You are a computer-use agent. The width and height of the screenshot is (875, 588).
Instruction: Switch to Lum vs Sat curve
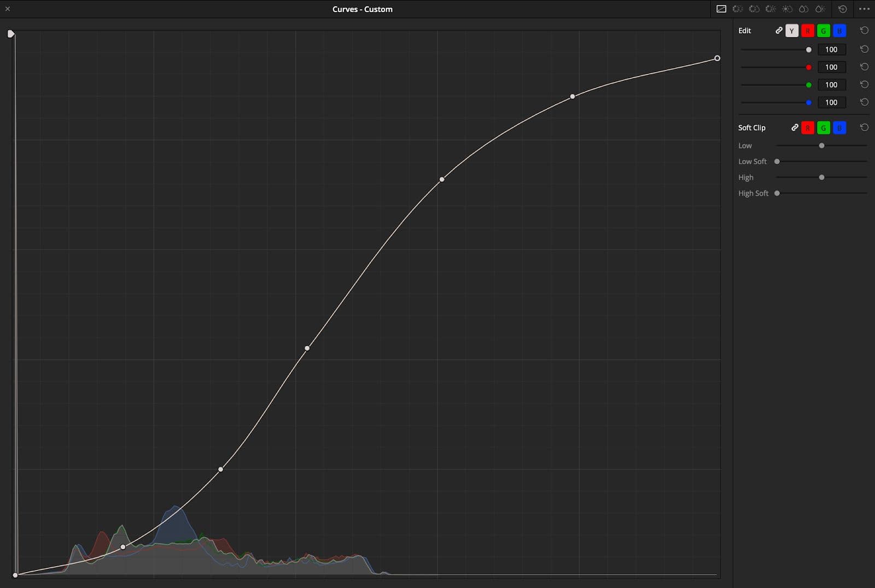(x=787, y=9)
